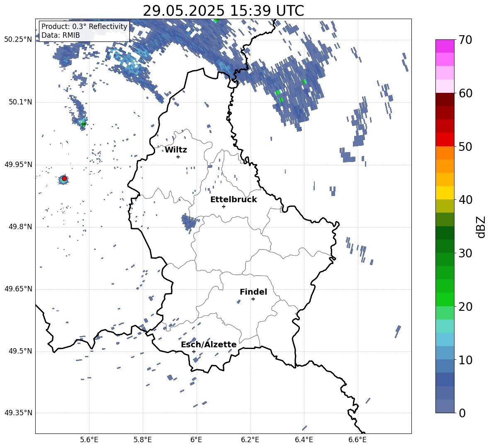Select the Ettelbruck station label
This screenshot has height=448, width=491.
233,200
